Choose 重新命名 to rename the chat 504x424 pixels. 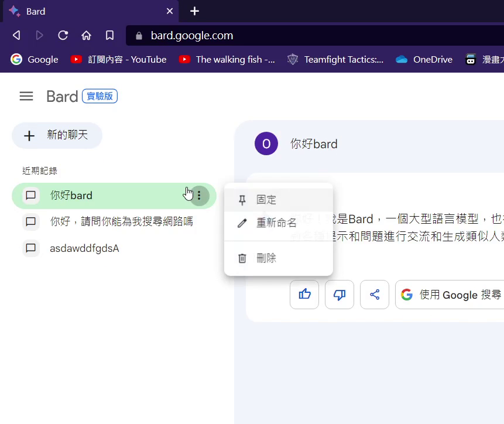[279, 223]
